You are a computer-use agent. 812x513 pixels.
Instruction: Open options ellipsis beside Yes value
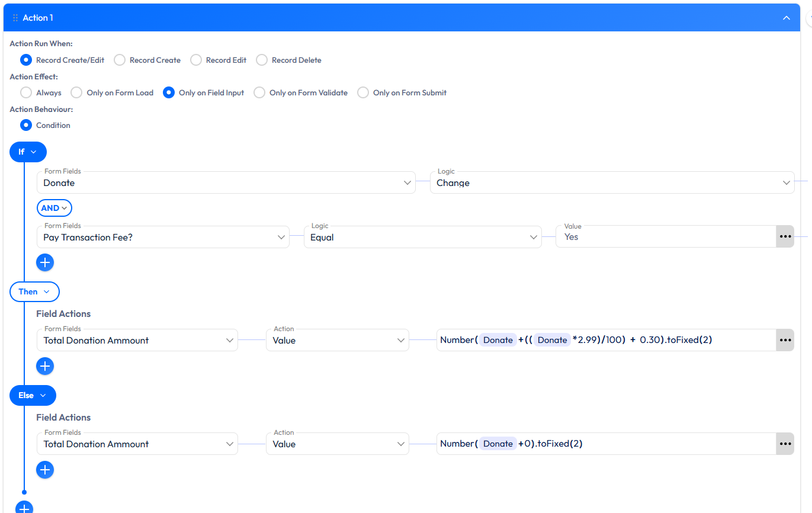tap(785, 236)
